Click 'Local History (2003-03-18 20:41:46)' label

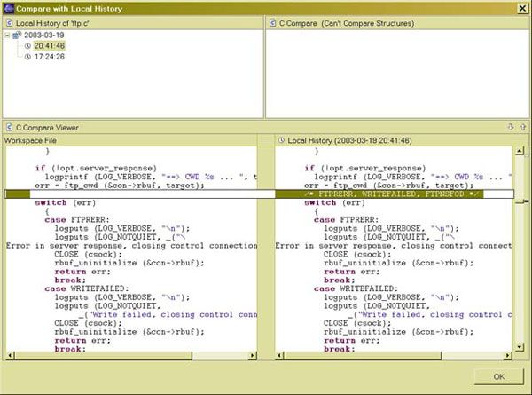(x=349, y=140)
